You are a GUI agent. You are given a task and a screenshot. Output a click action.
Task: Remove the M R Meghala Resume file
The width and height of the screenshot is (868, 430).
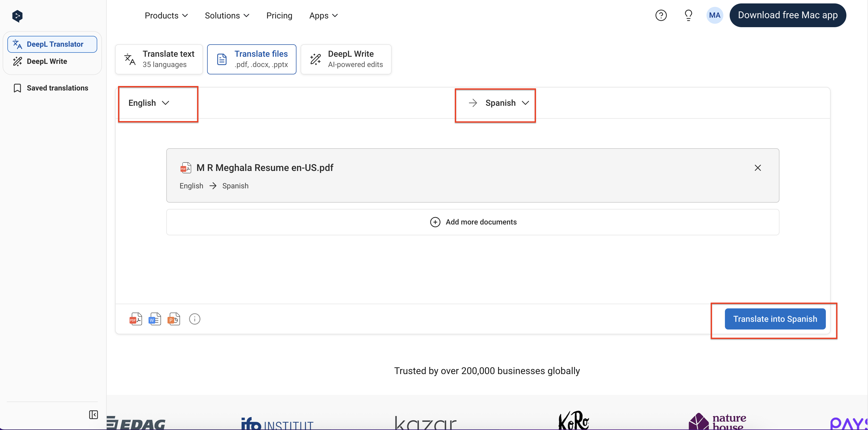pos(758,168)
